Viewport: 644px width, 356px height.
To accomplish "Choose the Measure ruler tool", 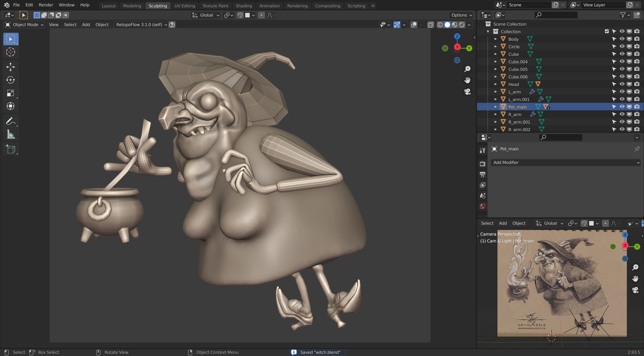I will pos(11,134).
